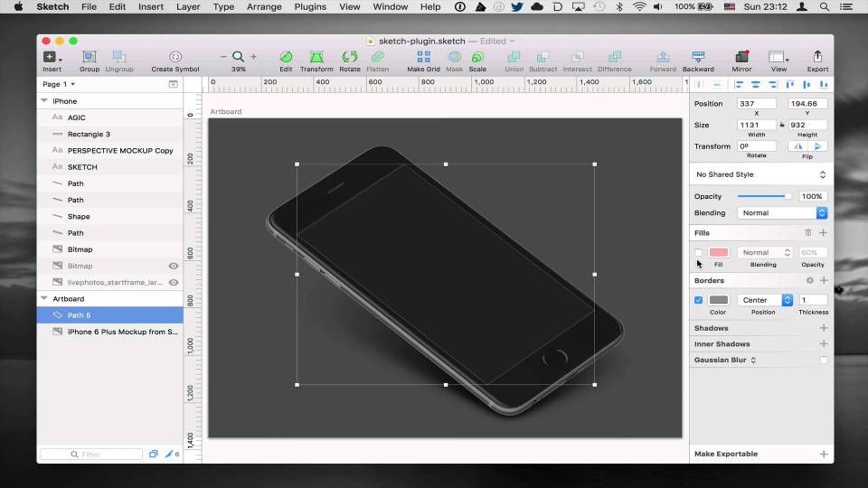Open the Plugins menu
This screenshot has height=488, width=868.
(310, 6)
